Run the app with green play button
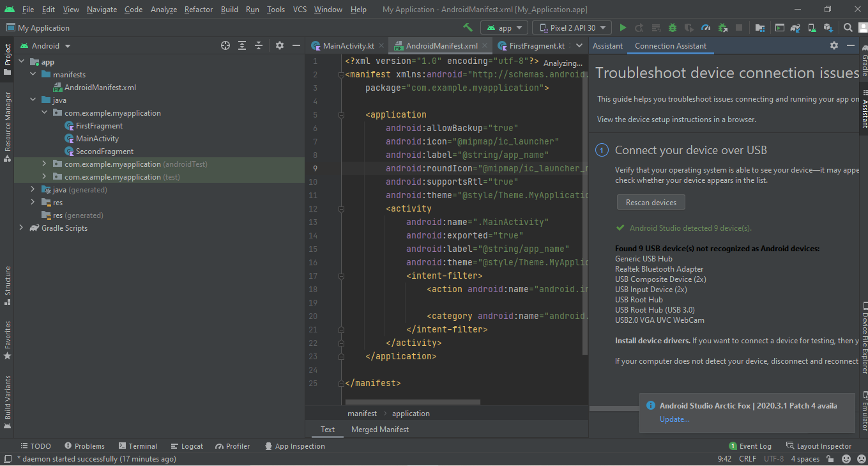 click(x=623, y=27)
